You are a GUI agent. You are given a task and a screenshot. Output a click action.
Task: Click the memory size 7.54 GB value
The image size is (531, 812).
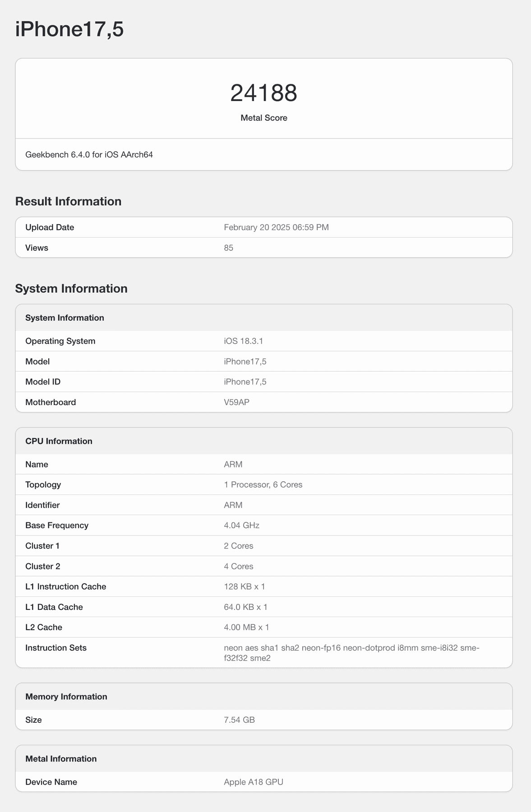239,720
